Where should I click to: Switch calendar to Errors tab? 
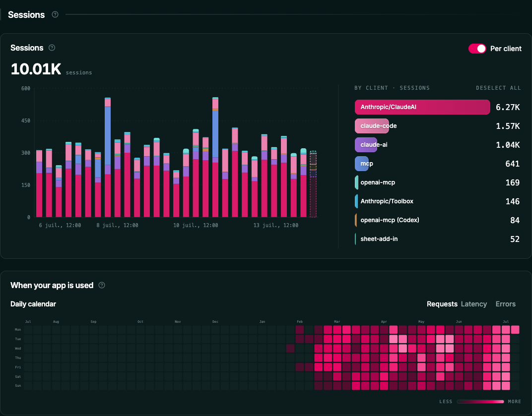coord(506,304)
